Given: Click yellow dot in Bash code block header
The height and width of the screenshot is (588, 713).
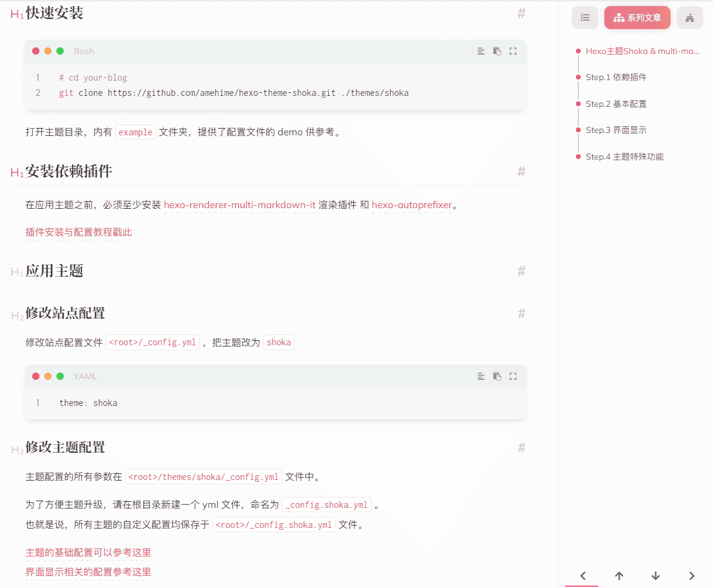Looking at the screenshot, I should 48,51.
